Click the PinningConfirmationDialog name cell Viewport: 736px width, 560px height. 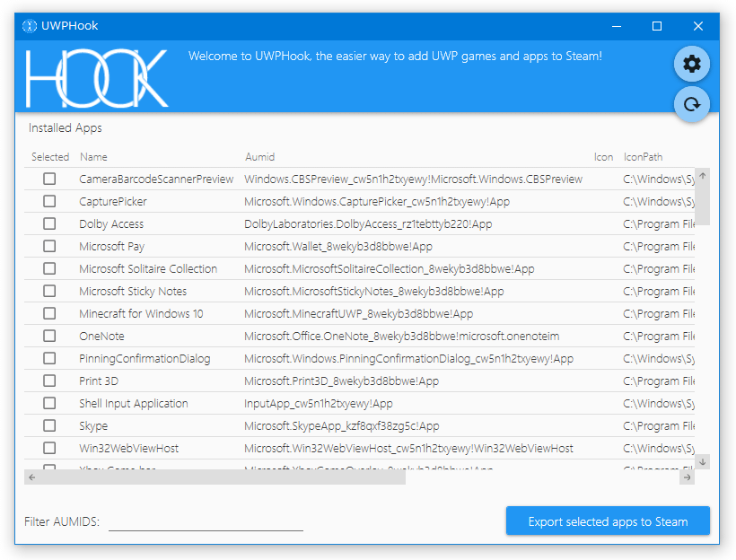tap(145, 359)
